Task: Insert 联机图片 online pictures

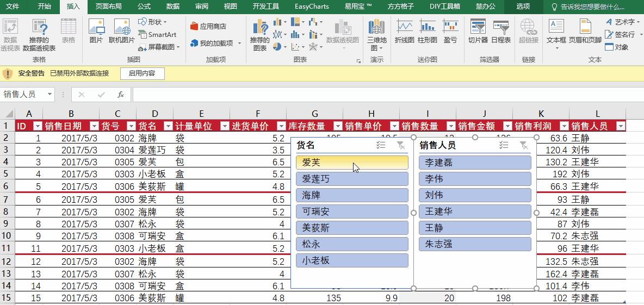Action: coord(122,32)
